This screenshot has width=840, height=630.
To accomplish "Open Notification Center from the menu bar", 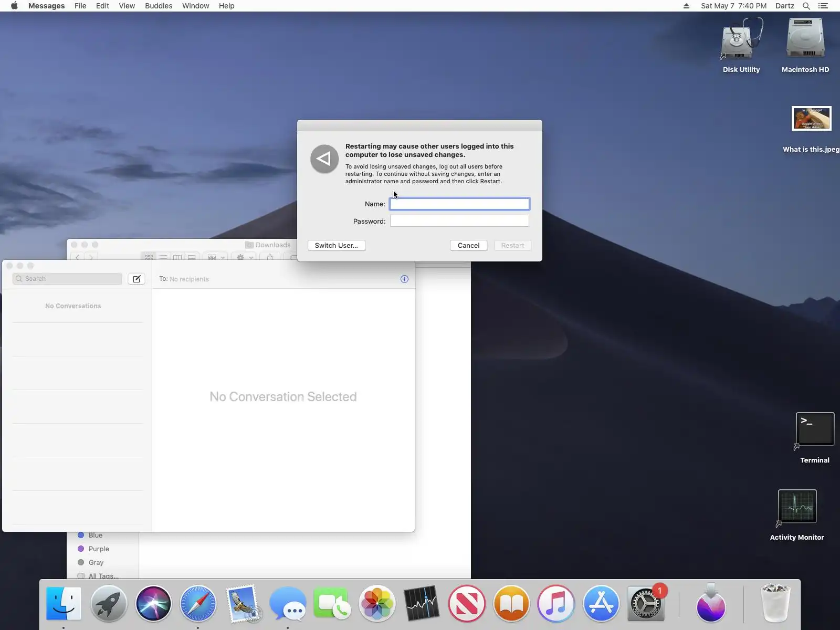I will (823, 6).
